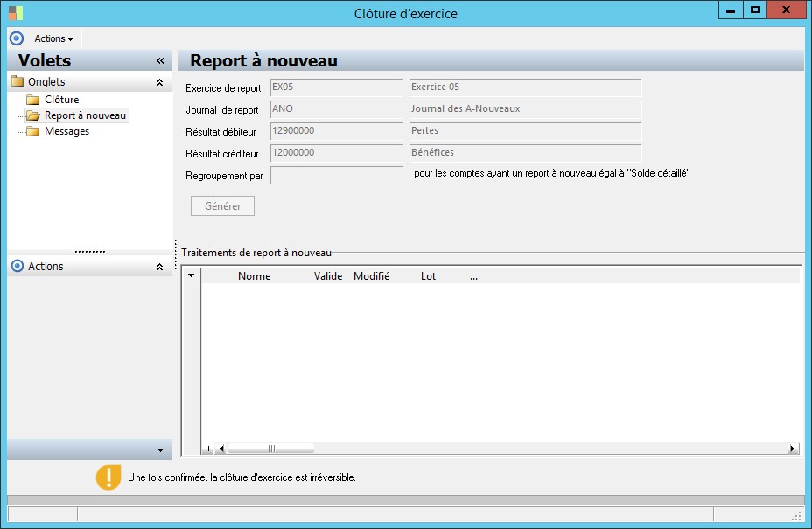Click the plus add-row button in grid
The image size is (812, 529).
(208, 449)
